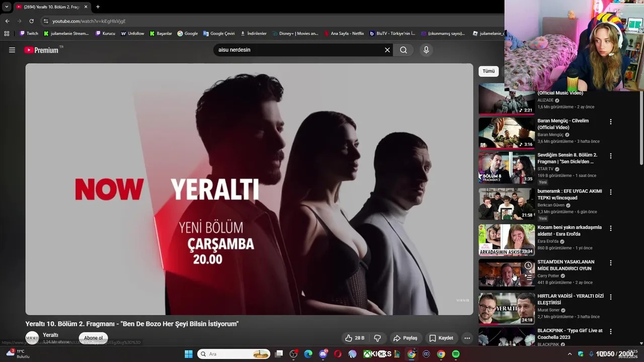Open tab search dropdown arrow
This screenshot has height=362, width=644.
click(7, 7)
